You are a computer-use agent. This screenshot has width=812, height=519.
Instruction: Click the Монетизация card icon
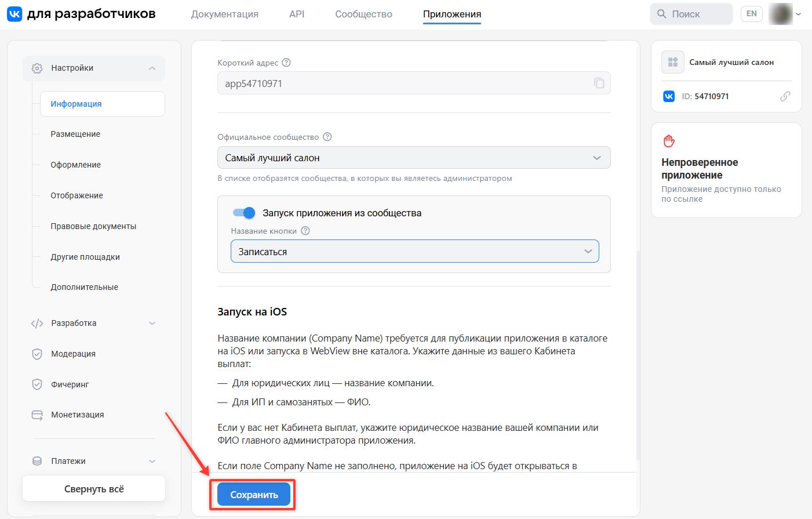(x=37, y=415)
